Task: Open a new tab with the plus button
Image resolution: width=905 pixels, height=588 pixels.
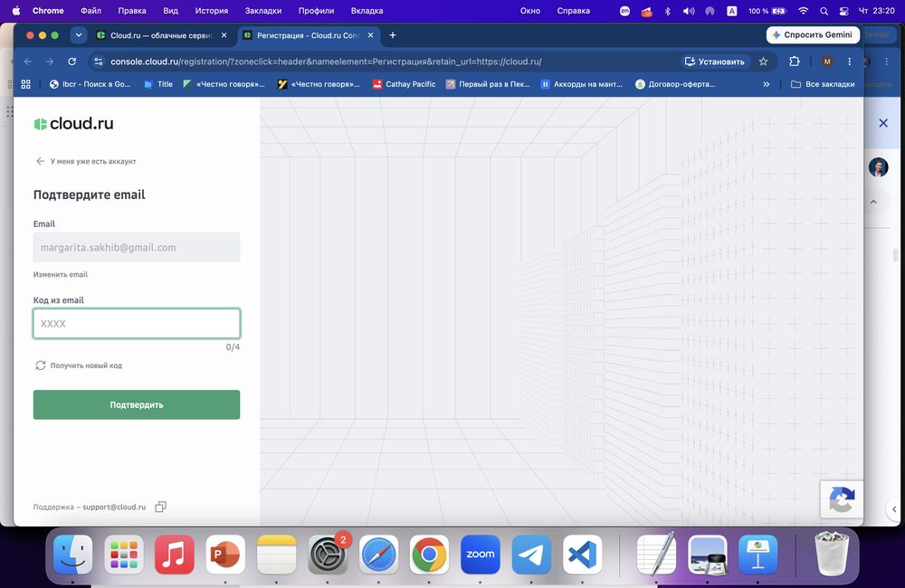Action: coord(393,35)
